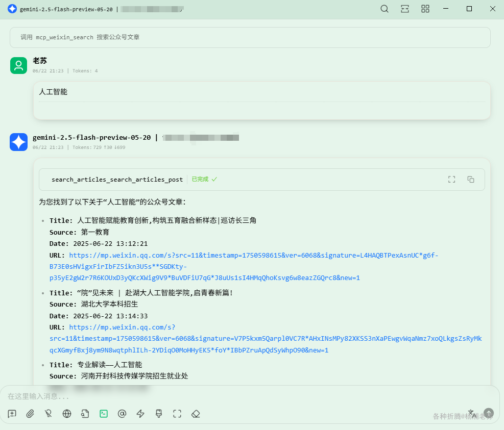Viewport: 504px width, 430px height.
Task: Click Date 2025-06-22 13:12:21
Action: pos(110,244)
